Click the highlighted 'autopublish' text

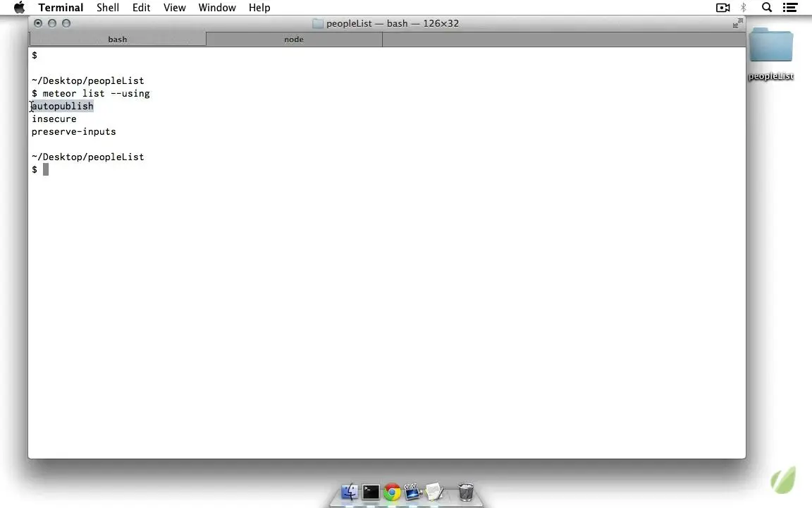coord(63,107)
